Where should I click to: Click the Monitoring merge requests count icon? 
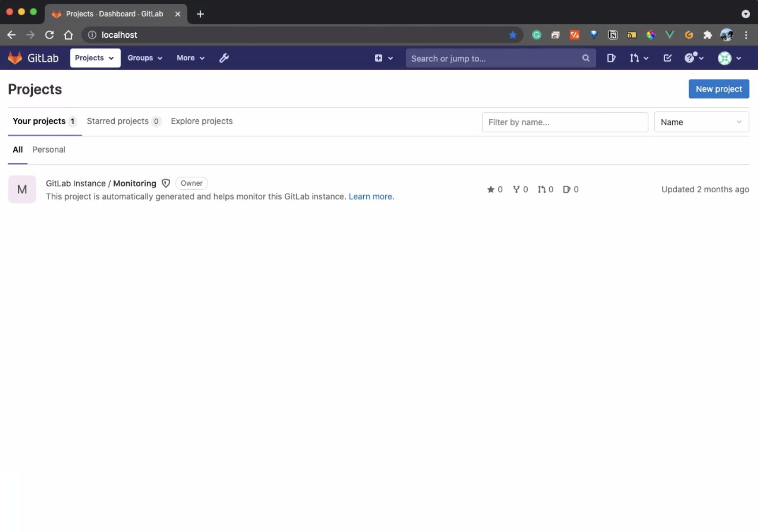[x=541, y=189]
